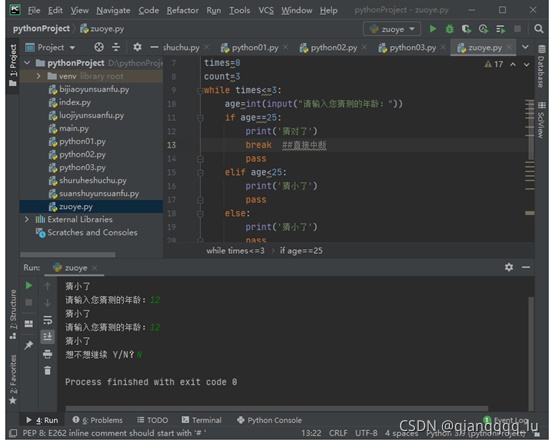Print the console output using the printer icon
This screenshot has width=554, height=445.
pyautogui.click(x=47, y=354)
